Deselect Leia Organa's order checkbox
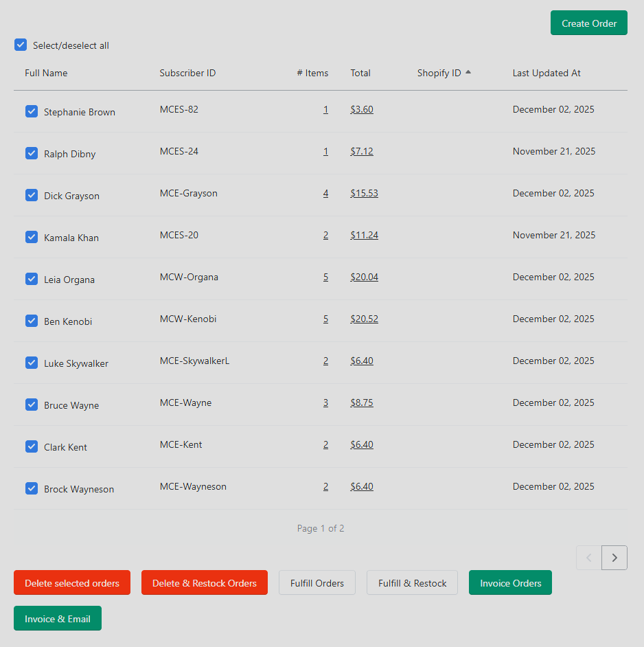The width and height of the screenshot is (644, 647). [32, 279]
